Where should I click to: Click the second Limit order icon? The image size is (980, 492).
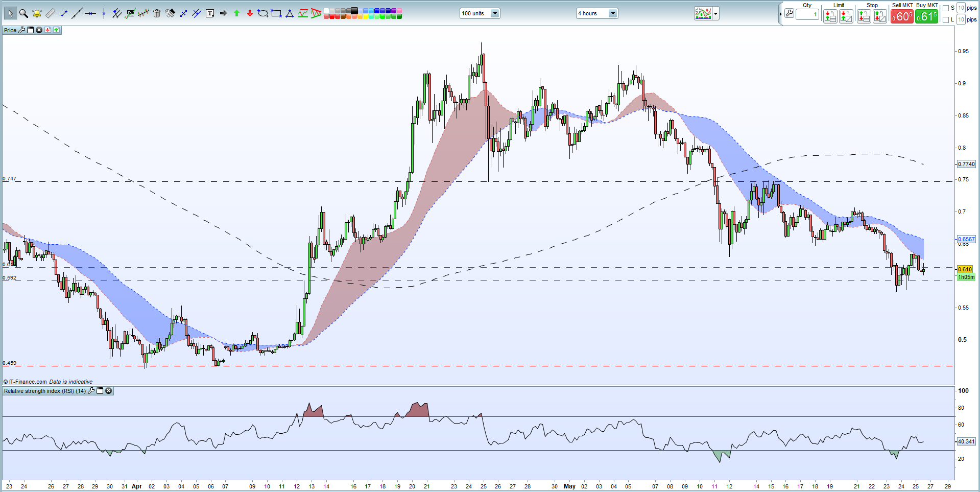coord(846,16)
